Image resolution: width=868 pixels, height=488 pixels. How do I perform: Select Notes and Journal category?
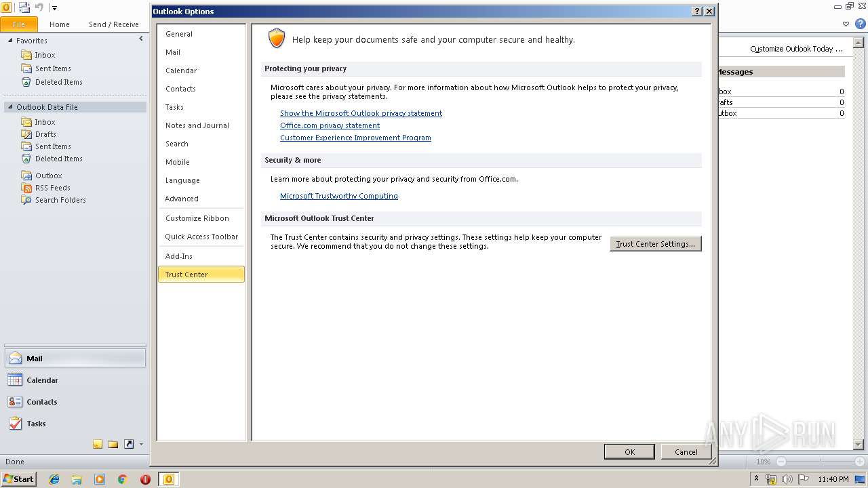click(x=201, y=125)
